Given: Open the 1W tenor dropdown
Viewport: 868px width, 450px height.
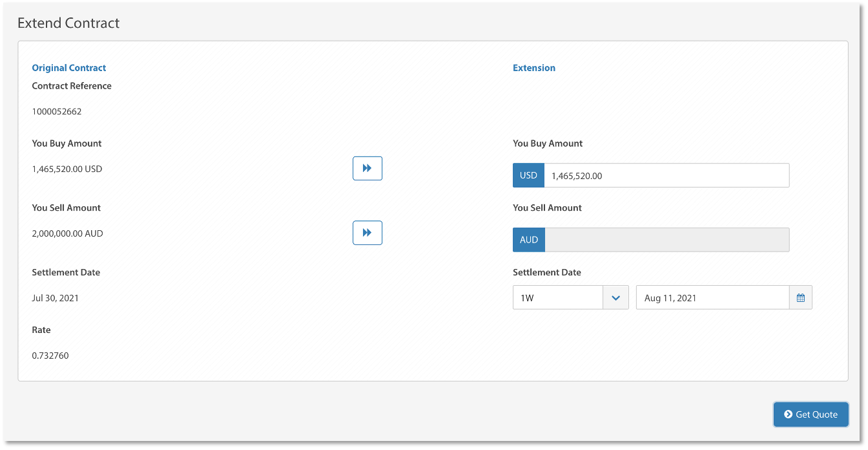Looking at the screenshot, I should (x=558, y=298).
